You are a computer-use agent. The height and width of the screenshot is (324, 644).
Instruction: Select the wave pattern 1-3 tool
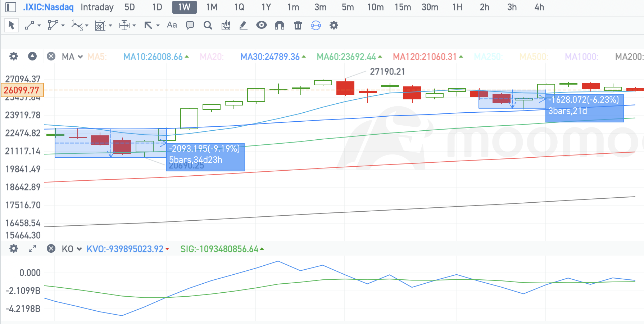[x=77, y=25]
